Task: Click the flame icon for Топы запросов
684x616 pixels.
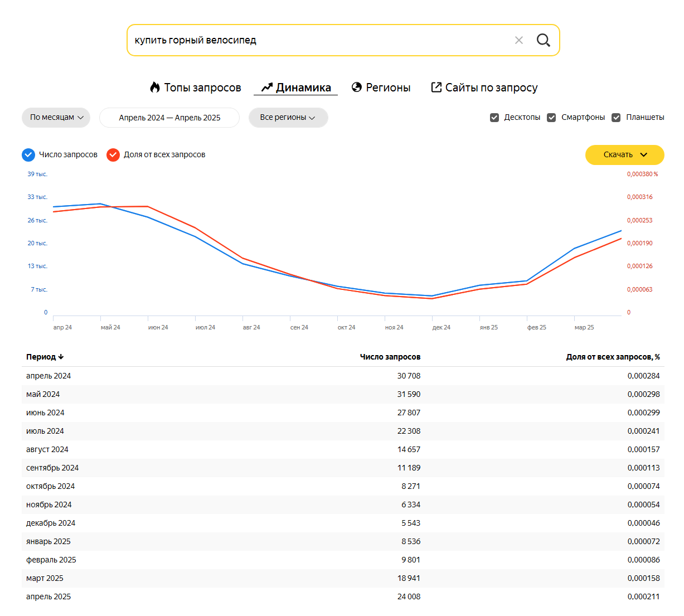Action: click(155, 87)
